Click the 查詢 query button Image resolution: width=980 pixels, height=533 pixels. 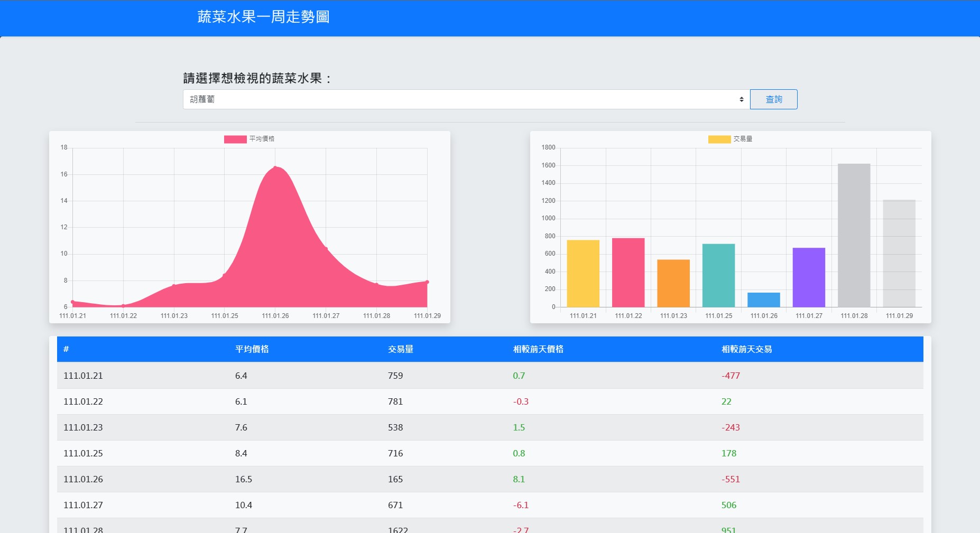click(773, 99)
